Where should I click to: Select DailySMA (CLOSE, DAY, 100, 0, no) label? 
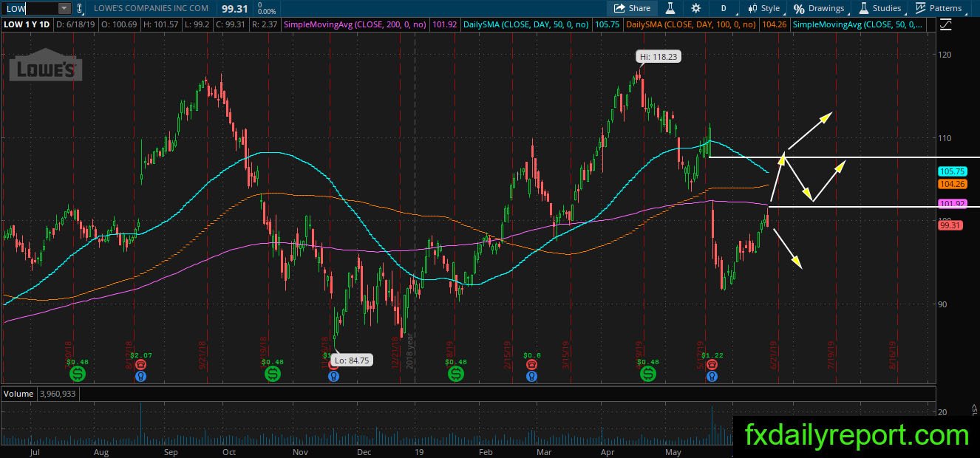pos(691,24)
